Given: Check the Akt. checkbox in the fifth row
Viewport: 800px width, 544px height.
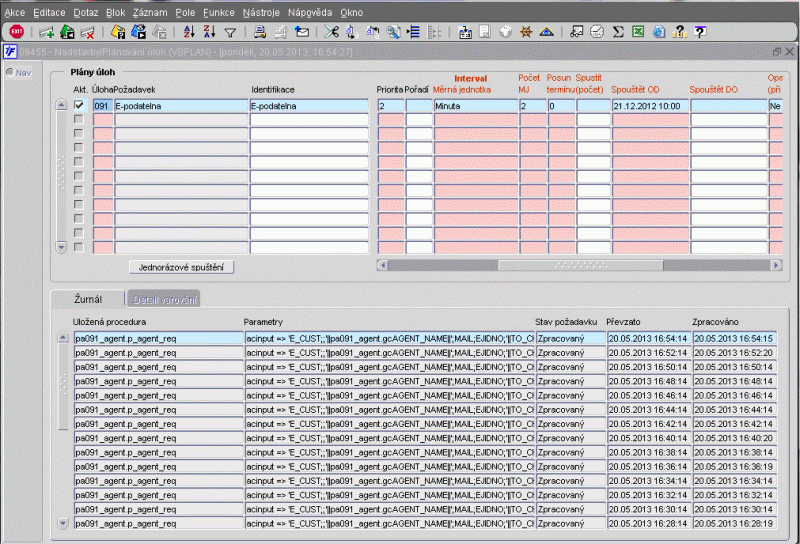Looking at the screenshot, I should 79,162.
